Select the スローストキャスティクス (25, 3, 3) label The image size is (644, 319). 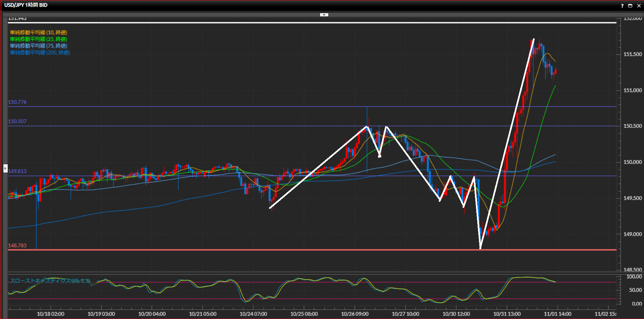pos(50,281)
